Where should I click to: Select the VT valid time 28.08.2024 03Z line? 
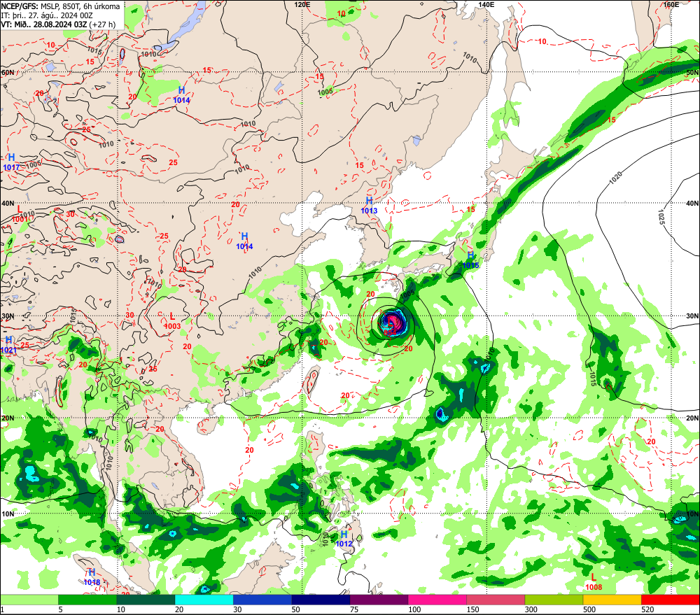(58, 24)
